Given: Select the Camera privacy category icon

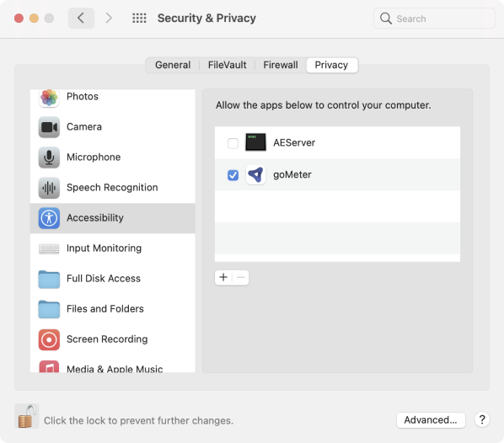Looking at the screenshot, I should pos(49,127).
